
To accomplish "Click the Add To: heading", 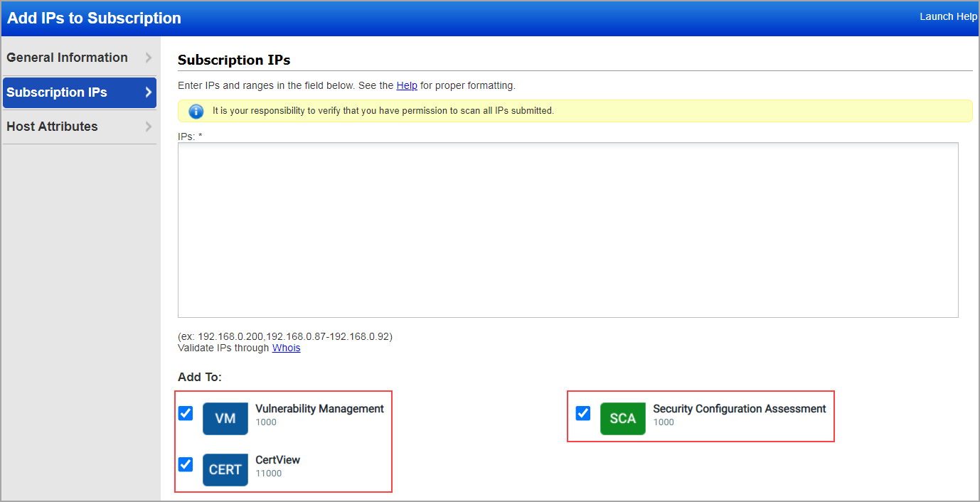I will pyautogui.click(x=200, y=377).
